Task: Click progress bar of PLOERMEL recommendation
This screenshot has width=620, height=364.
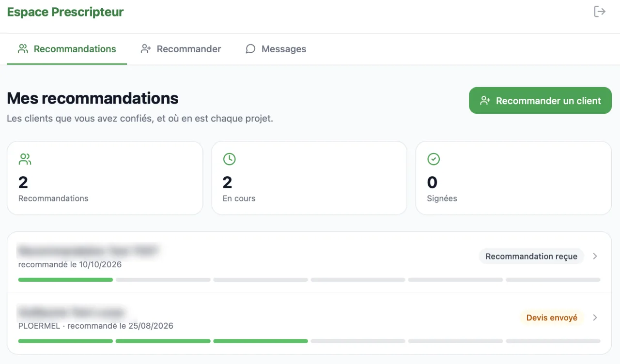Action: click(309, 341)
